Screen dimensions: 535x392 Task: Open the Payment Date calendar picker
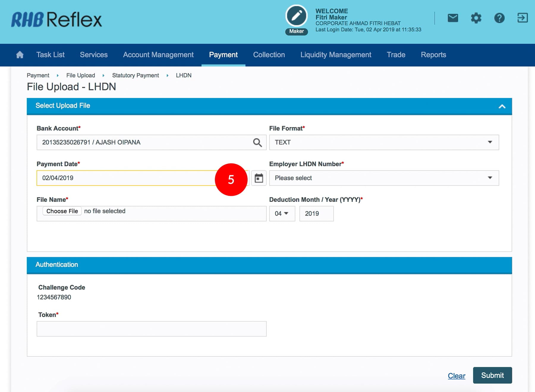[x=259, y=178]
